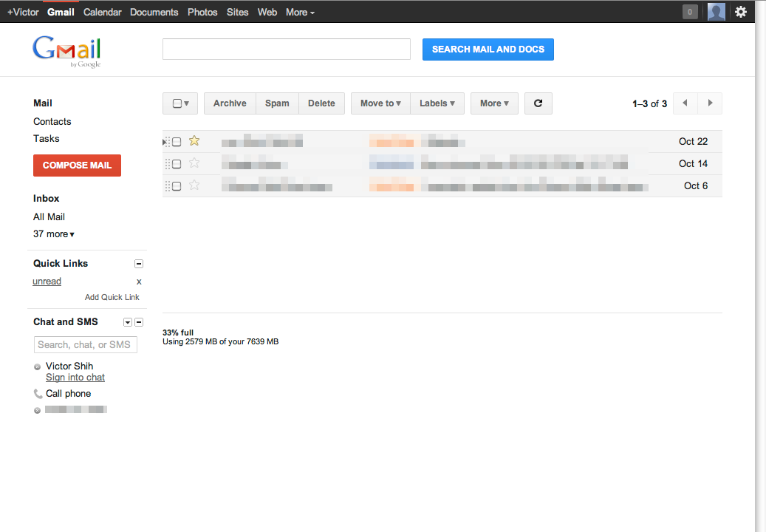Screen dimensions: 766x532
Task: Click Gmail in the top bar
Action: (x=61, y=13)
